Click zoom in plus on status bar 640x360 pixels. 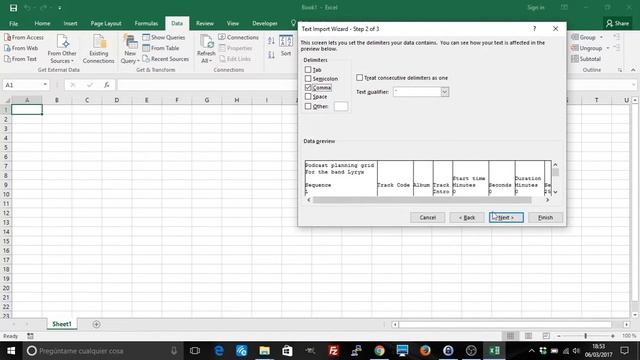(613, 336)
